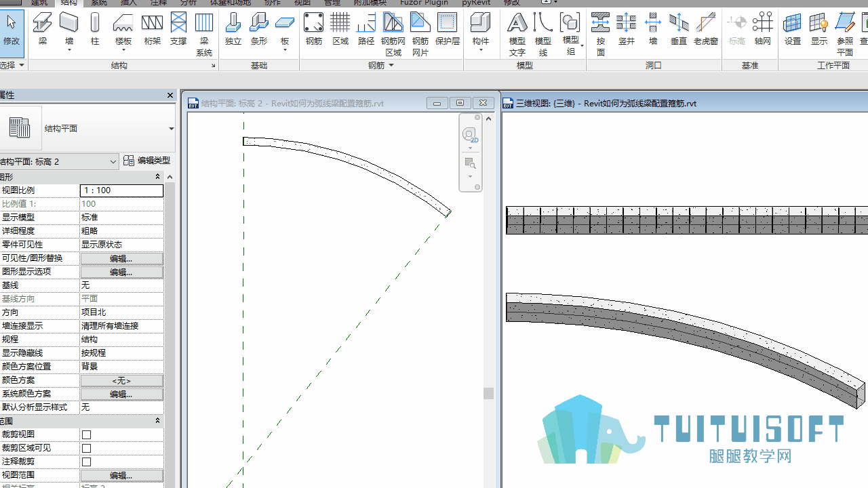
Task: Click the 老虎窗 dormer opening tool
Action: point(706,29)
